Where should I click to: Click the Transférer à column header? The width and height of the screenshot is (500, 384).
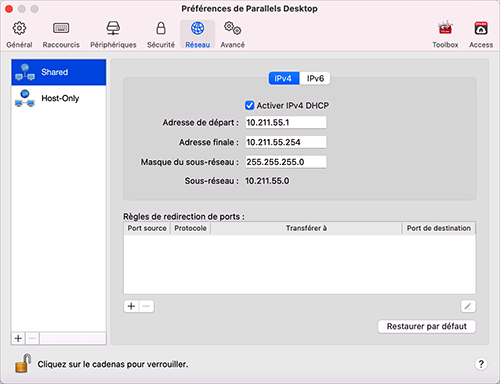click(306, 228)
